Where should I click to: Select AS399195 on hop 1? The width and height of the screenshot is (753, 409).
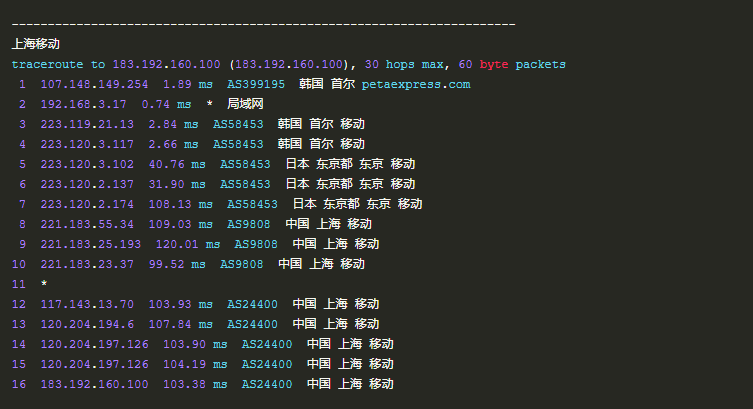tap(256, 84)
